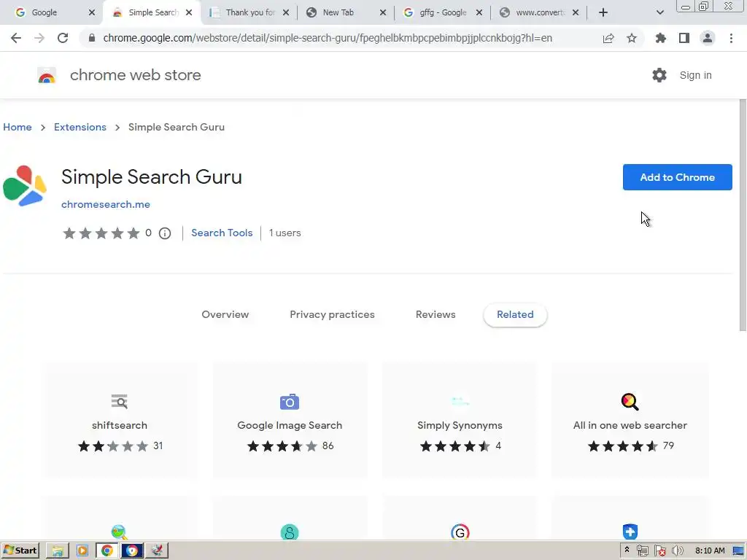This screenshot has height=560, width=747.
Task: Open Google Image Search camera icon
Action: (290, 402)
